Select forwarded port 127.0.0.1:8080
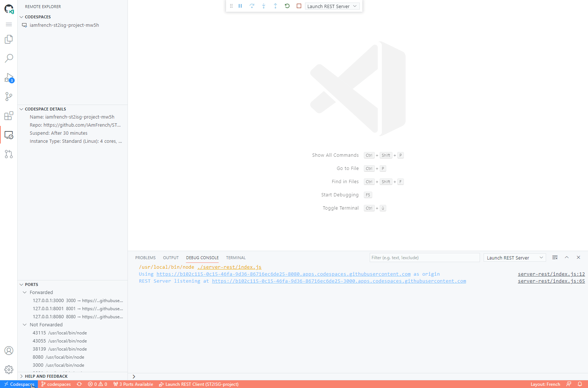 pyautogui.click(x=72, y=317)
